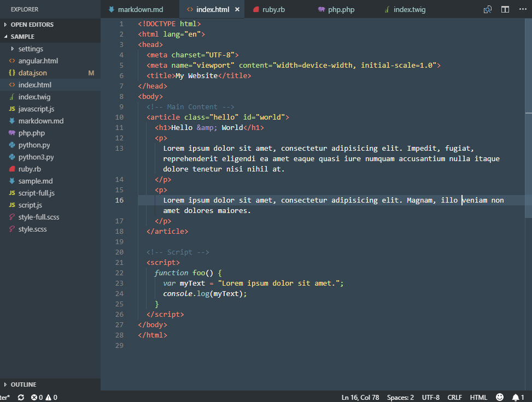Click the Ln 16, Col 78 indicator
This screenshot has width=532, height=402.
[360, 397]
